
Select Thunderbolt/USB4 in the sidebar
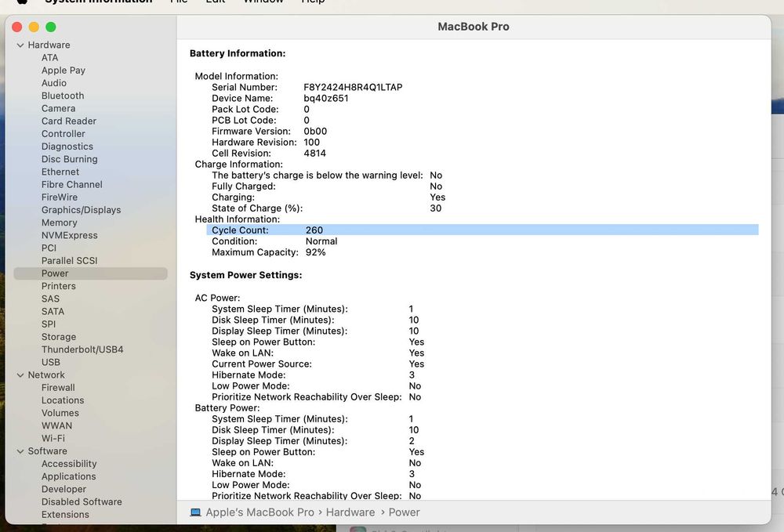click(x=82, y=349)
